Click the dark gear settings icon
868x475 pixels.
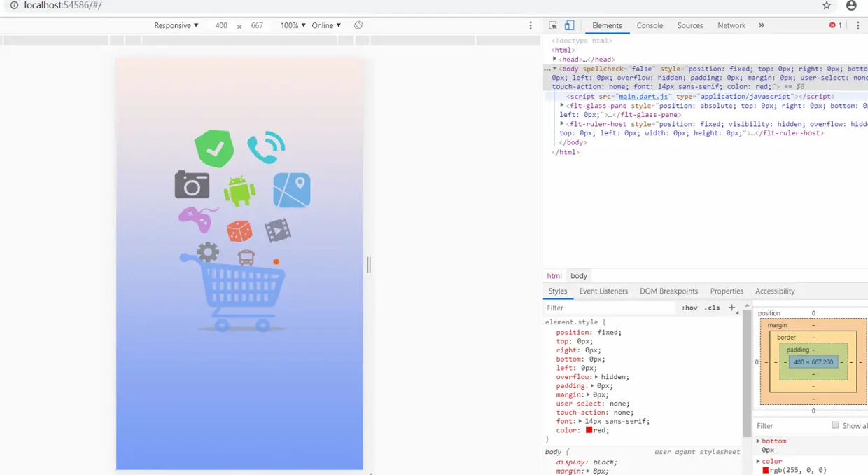coord(208,252)
